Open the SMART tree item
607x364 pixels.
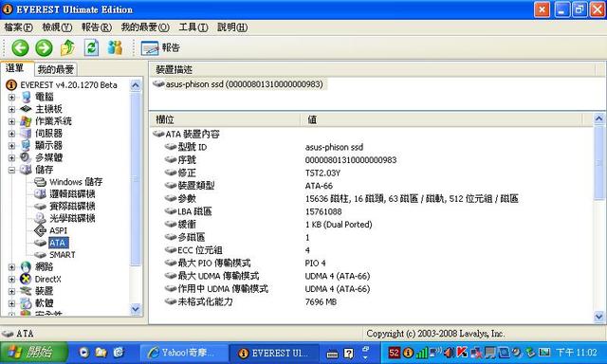pyautogui.click(x=55, y=255)
